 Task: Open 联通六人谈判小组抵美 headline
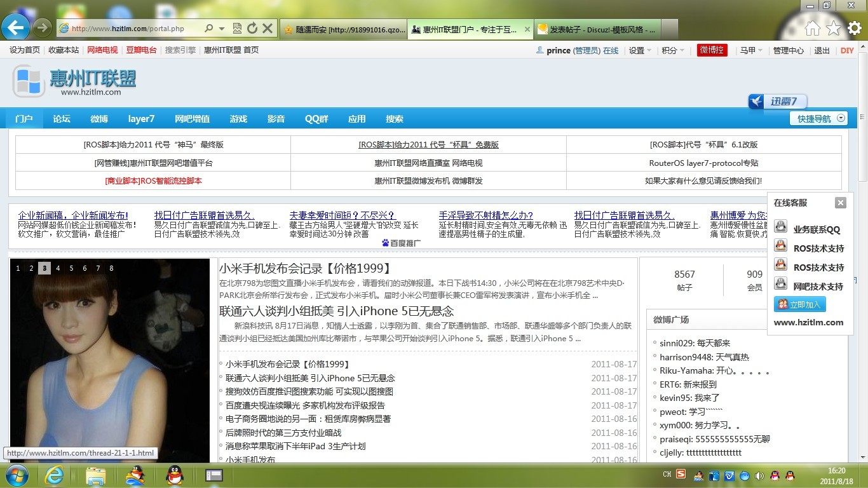pyautogui.click(x=337, y=311)
